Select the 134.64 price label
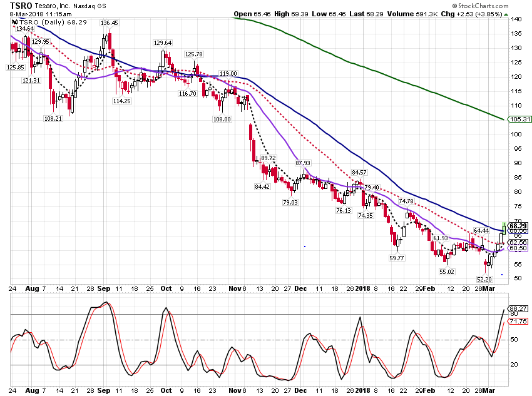The width and height of the screenshot is (532, 396). pyautogui.click(x=25, y=29)
